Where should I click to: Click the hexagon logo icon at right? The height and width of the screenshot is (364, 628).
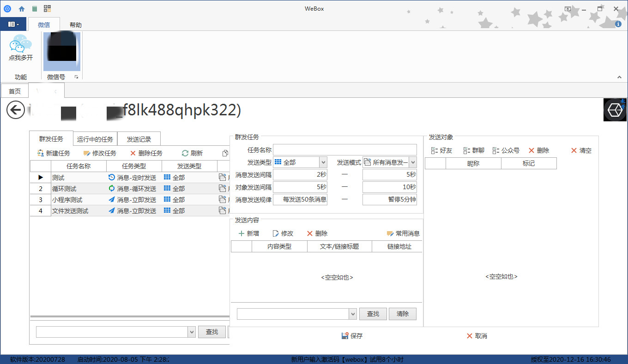pos(615,110)
